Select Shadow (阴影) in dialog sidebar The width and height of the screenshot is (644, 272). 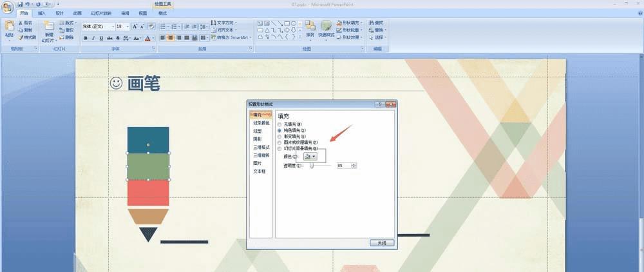click(257, 139)
